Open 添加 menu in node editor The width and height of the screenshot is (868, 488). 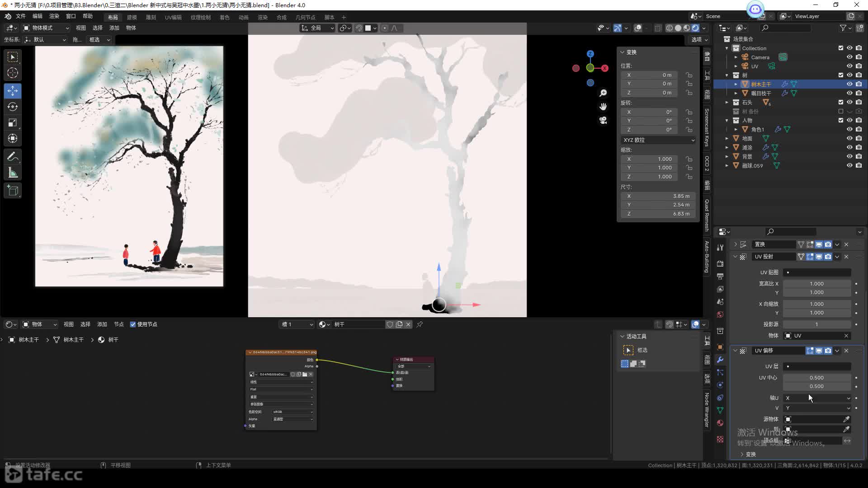(x=102, y=324)
